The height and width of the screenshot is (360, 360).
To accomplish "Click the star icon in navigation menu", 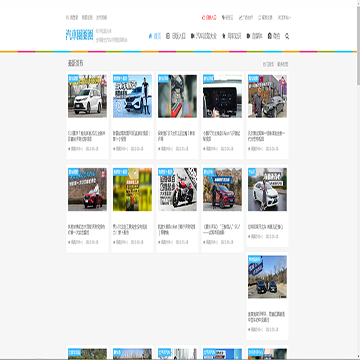I will (224, 36).
